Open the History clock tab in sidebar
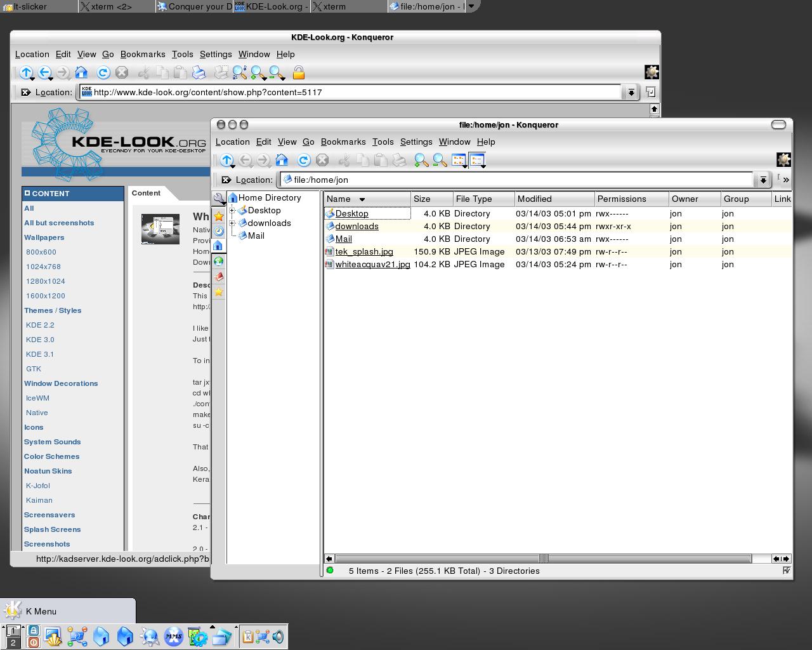Viewport: 812px width, 650px height. point(219,231)
